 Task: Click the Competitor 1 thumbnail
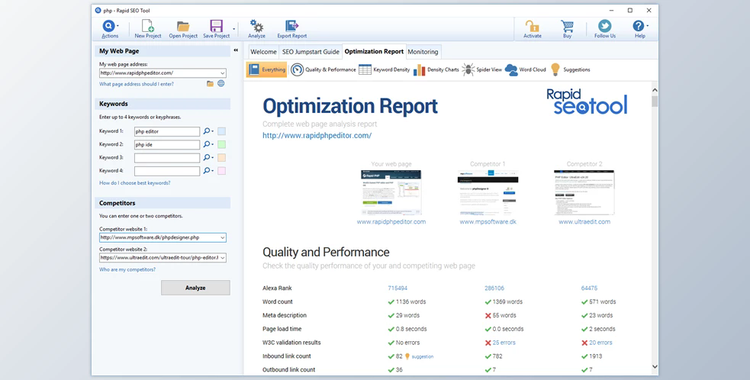coord(487,192)
